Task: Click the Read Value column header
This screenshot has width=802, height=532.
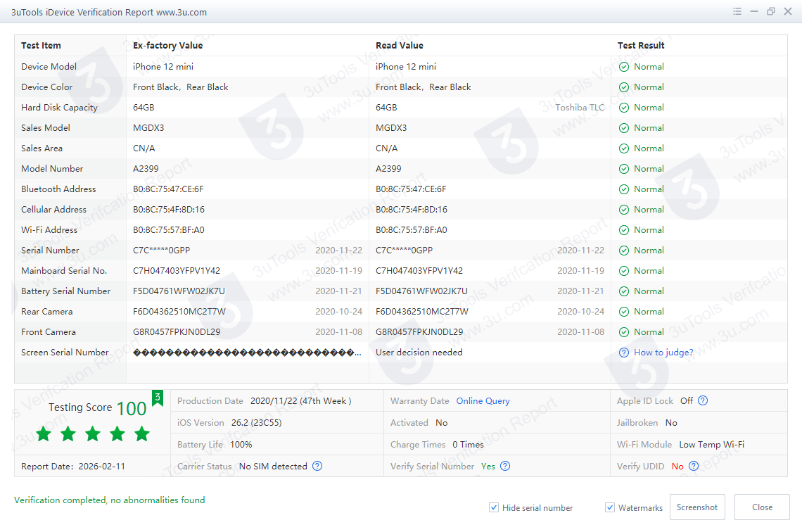Action: (x=400, y=46)
